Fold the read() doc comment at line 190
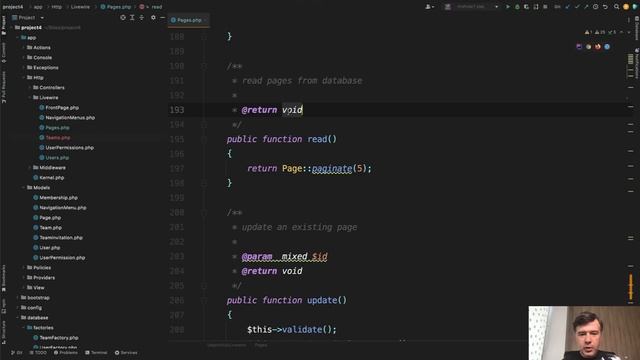The height and width of the screenshot is (360, 640). click(204, 66)
